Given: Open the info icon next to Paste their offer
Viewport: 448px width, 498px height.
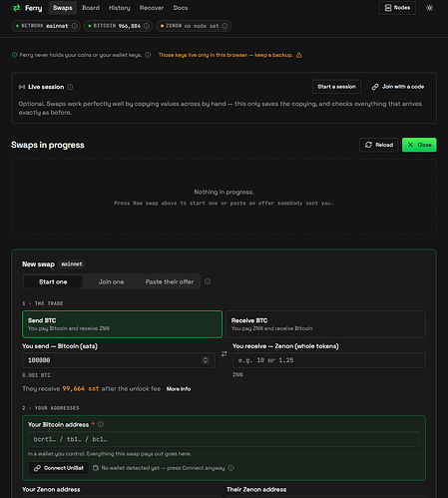Looking at the screenshot, I should (208, 281).
